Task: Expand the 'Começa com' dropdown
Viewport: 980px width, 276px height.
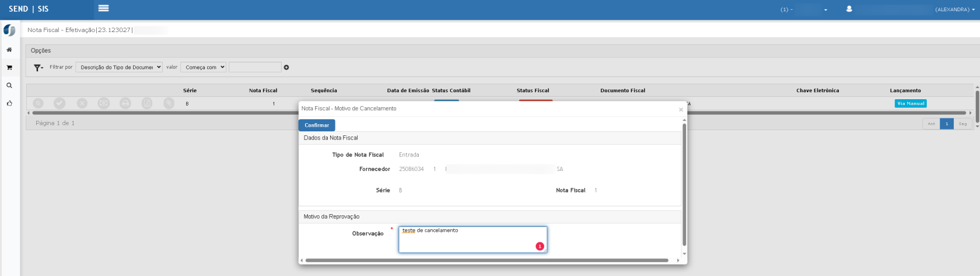Action: coord(203,67)
